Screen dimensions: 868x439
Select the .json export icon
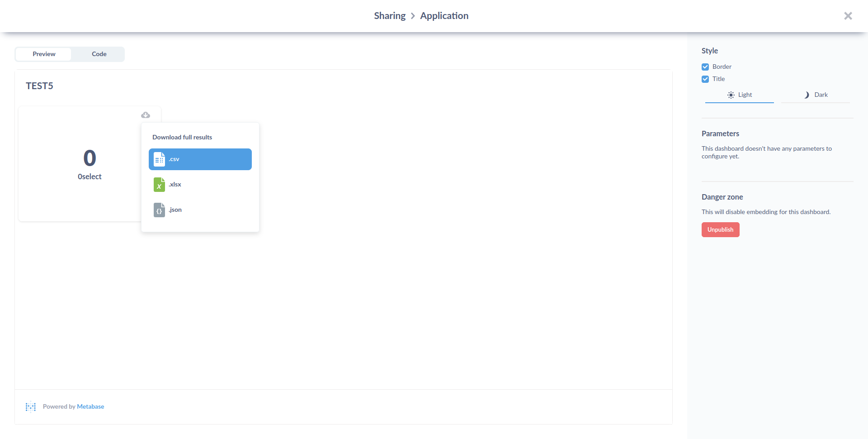[159, 210]
